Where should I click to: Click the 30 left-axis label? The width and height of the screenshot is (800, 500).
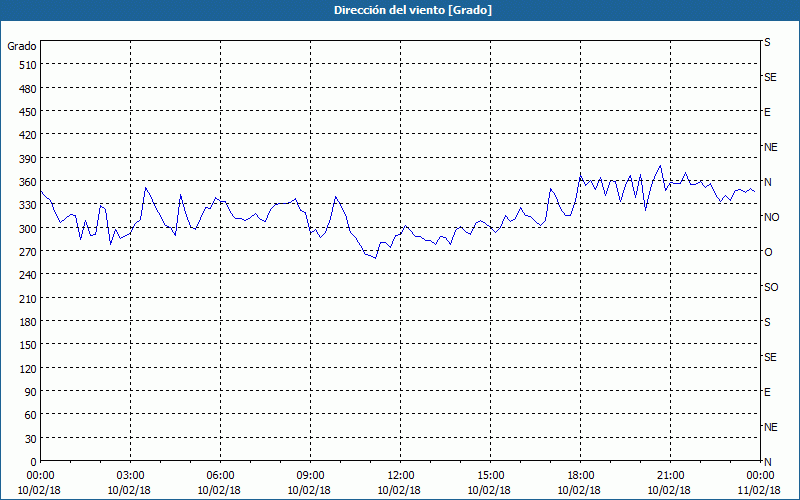(31, 439)
